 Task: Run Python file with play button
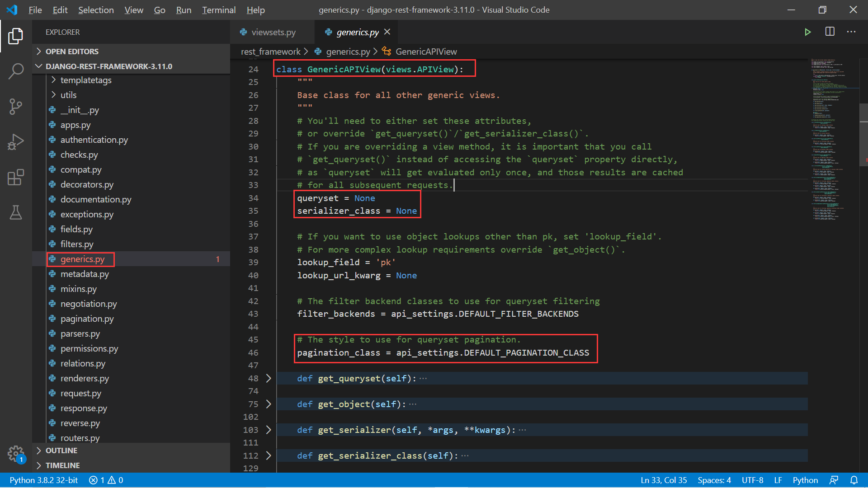coord(807,32)
